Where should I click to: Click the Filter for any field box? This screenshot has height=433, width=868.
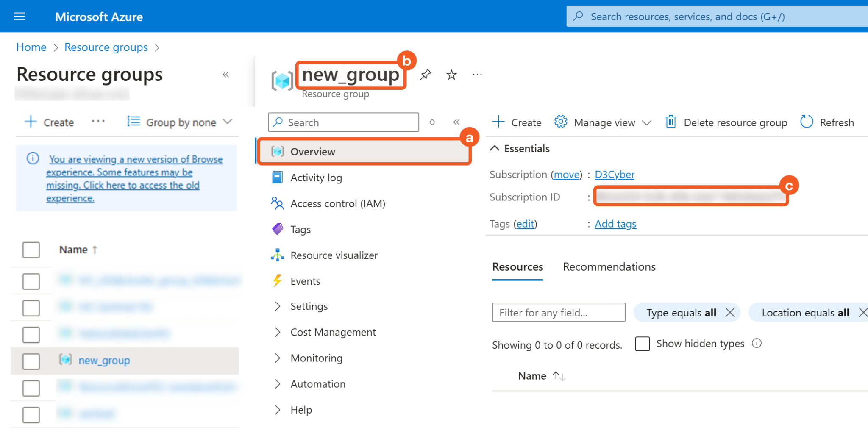(x=558, y=313)
